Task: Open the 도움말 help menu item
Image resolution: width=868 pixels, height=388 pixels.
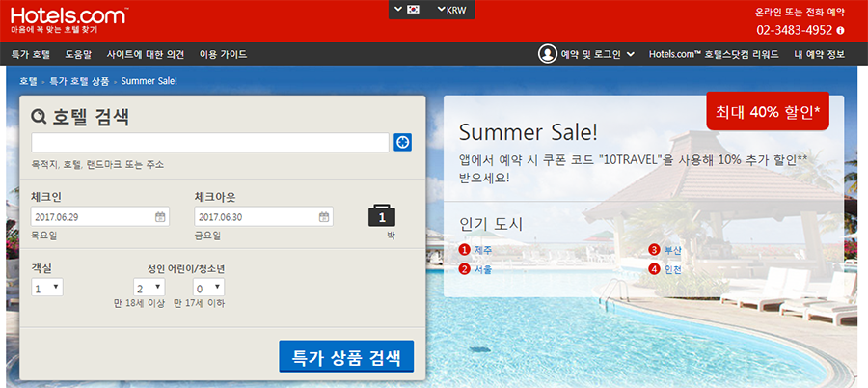Action: [80, 54]
